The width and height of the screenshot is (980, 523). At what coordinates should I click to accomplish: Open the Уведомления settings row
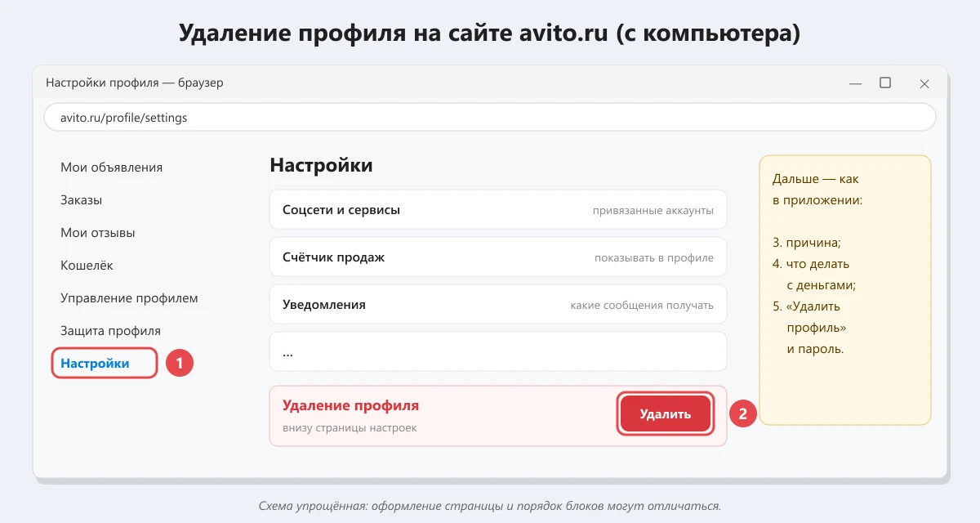pos(498,305)
